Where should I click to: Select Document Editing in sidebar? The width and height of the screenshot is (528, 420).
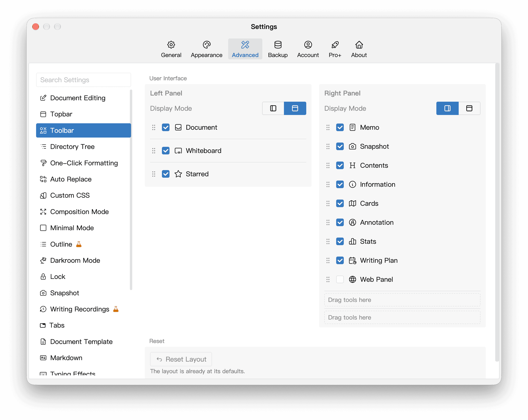pyautogui.click(x=84, y=98)
